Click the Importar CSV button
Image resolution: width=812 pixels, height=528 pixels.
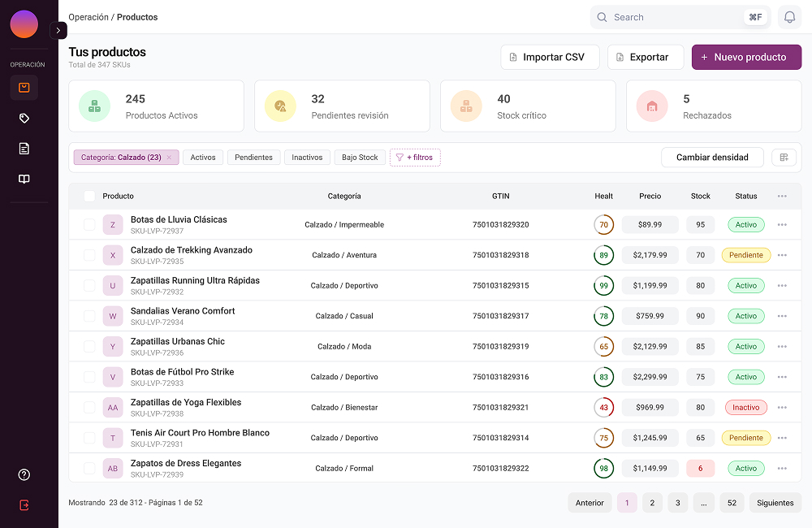tap(550, 57)
